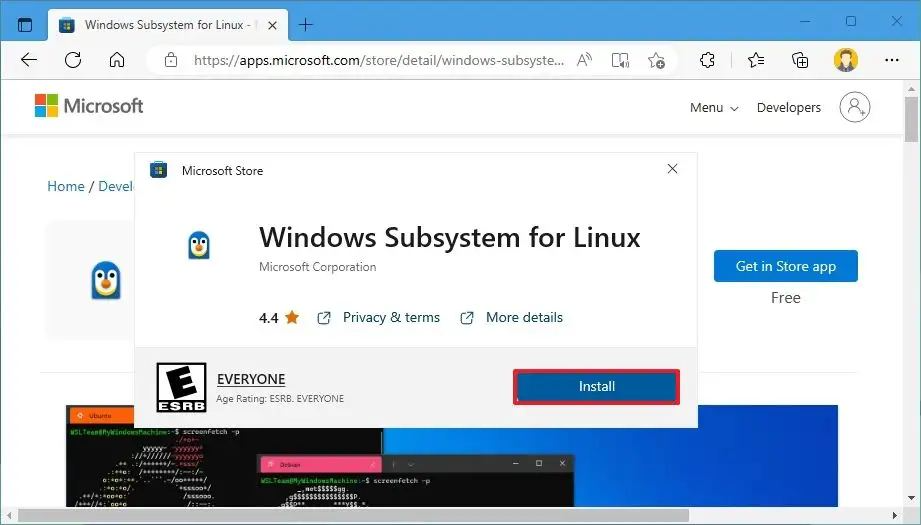Close the Windows Subsystem for Linux tab

click(272, 25)
